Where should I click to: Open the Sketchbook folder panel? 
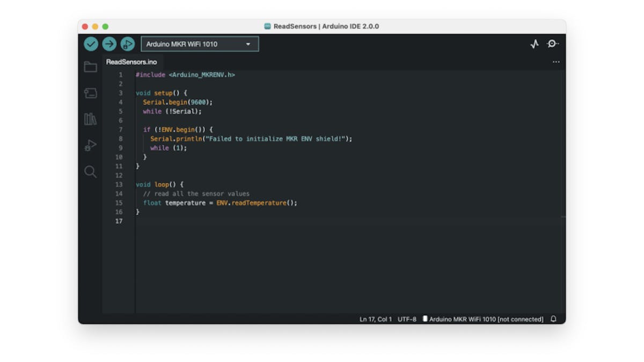pos(91,67)
